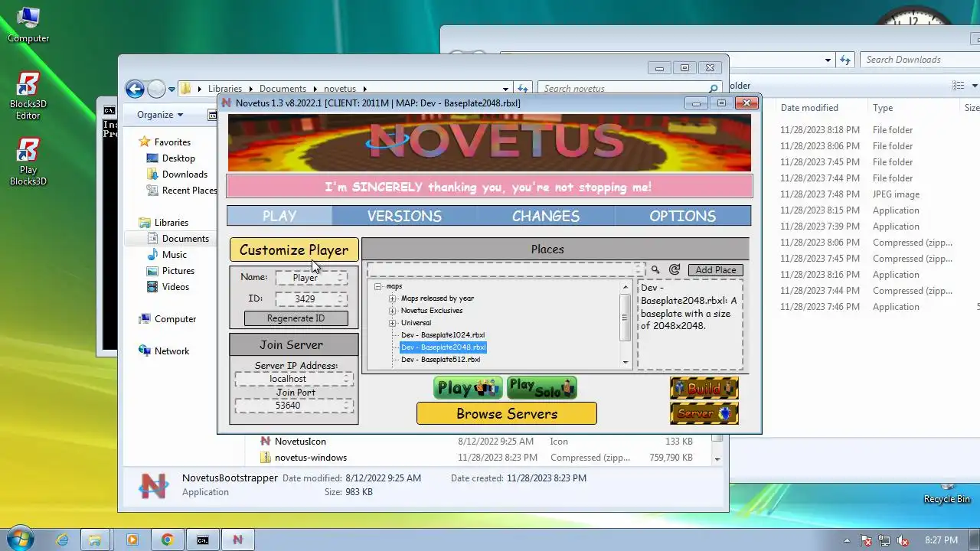This screenshot has height=551, width=980.
Task: Click the Customize Player button
Action: [x=294, y=249]
